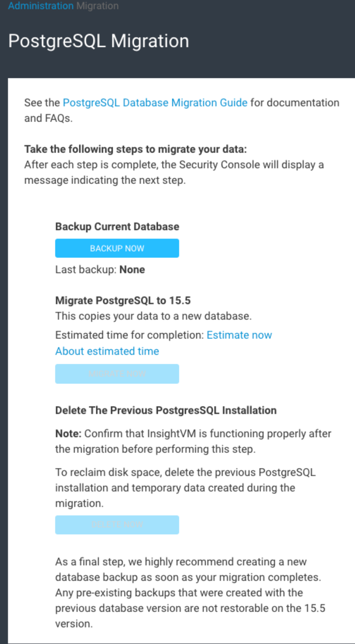
Task: Click the disabled DELETE NOW button
Action: (117, 524)
